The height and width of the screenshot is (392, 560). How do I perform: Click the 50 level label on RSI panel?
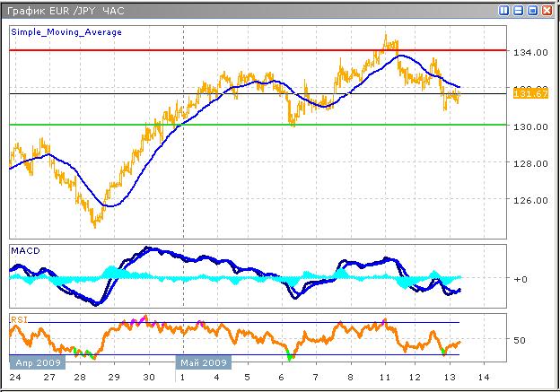coord(517,341)
